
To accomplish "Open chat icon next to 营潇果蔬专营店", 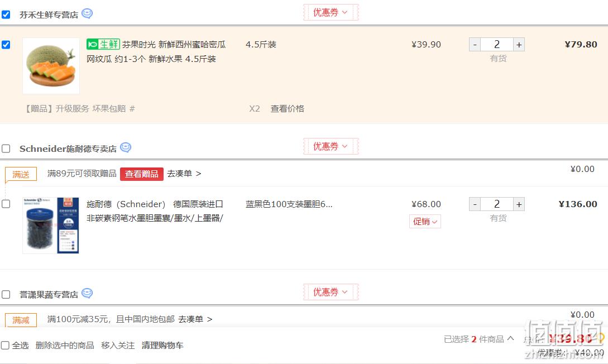I will coord(87,294).
